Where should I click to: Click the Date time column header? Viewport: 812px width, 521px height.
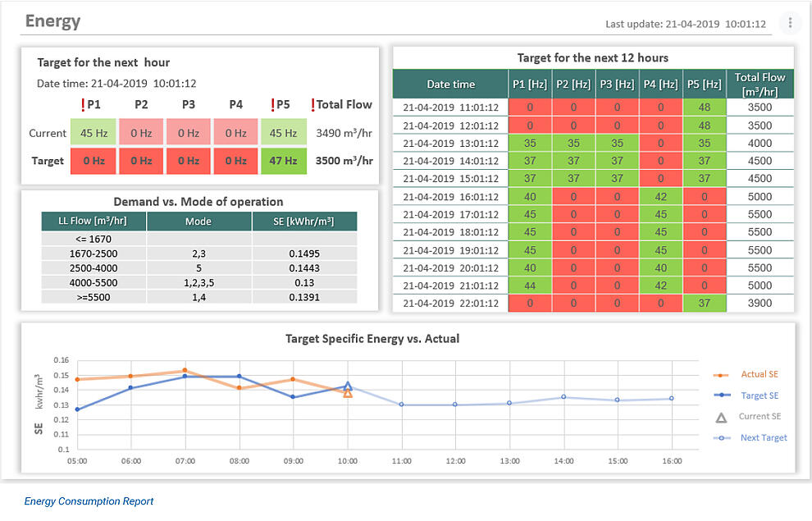[450, 85]
